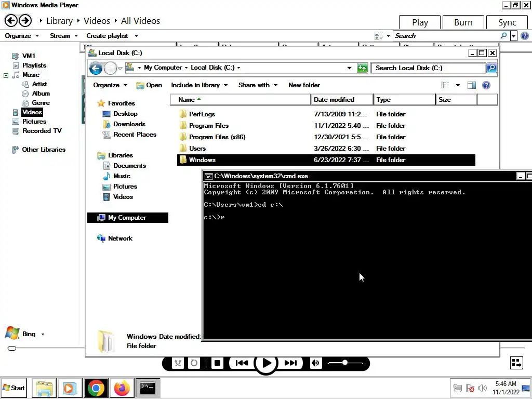
Task: Click the volume tray icon
Action: [482, 388]
